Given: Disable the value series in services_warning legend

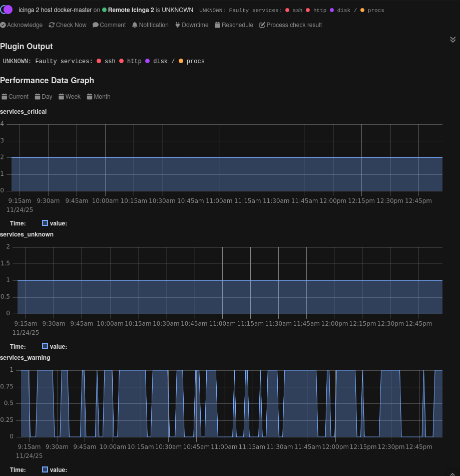Looking at the screenshot, I should click(45, 469).
